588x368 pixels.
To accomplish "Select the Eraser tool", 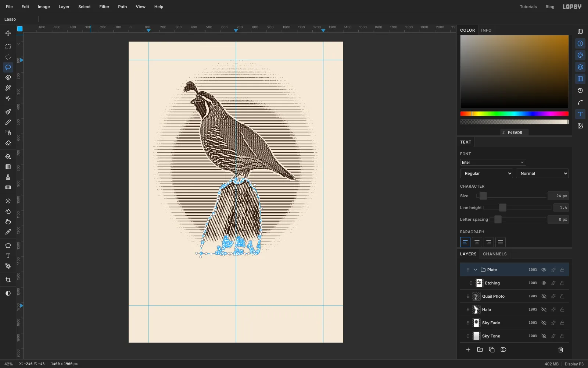I will 8,143.
